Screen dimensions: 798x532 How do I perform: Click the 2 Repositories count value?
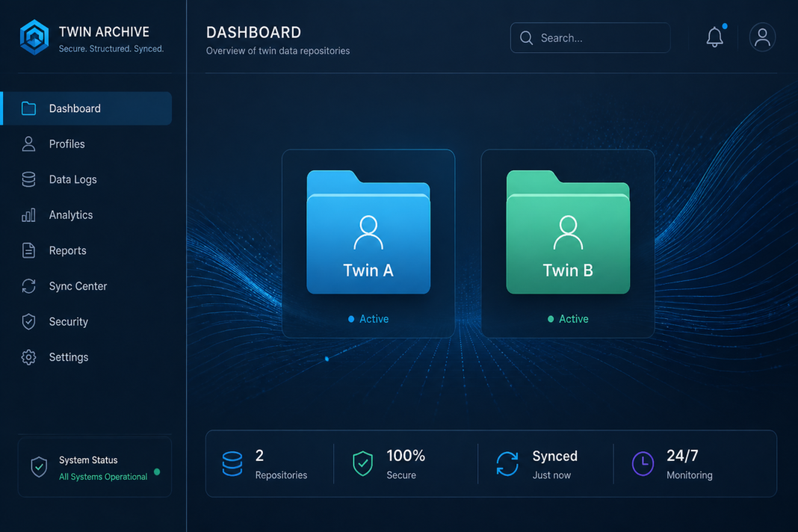259,455
